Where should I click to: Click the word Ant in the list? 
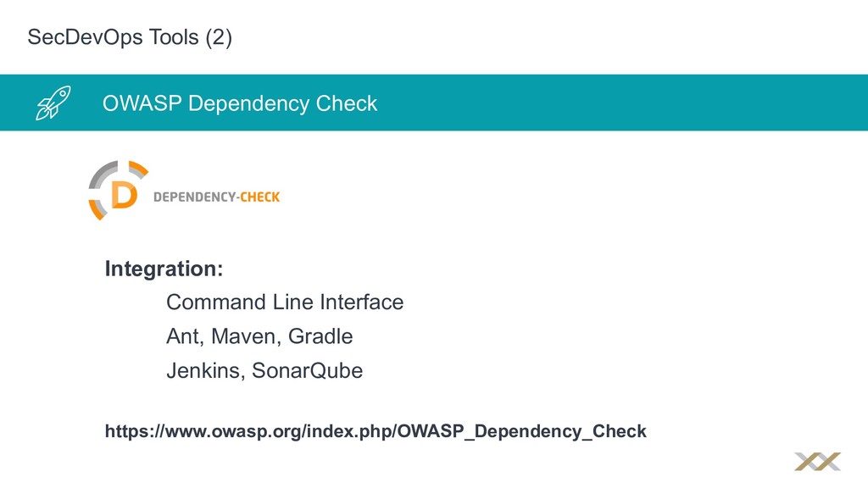tap(182, 336)
